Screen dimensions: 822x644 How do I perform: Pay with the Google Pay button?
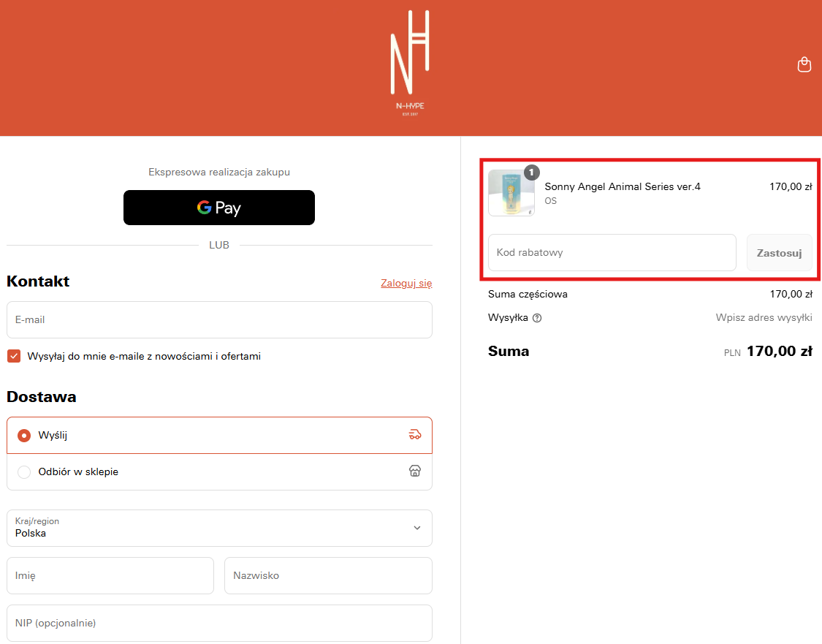click(x=219, y=208)
